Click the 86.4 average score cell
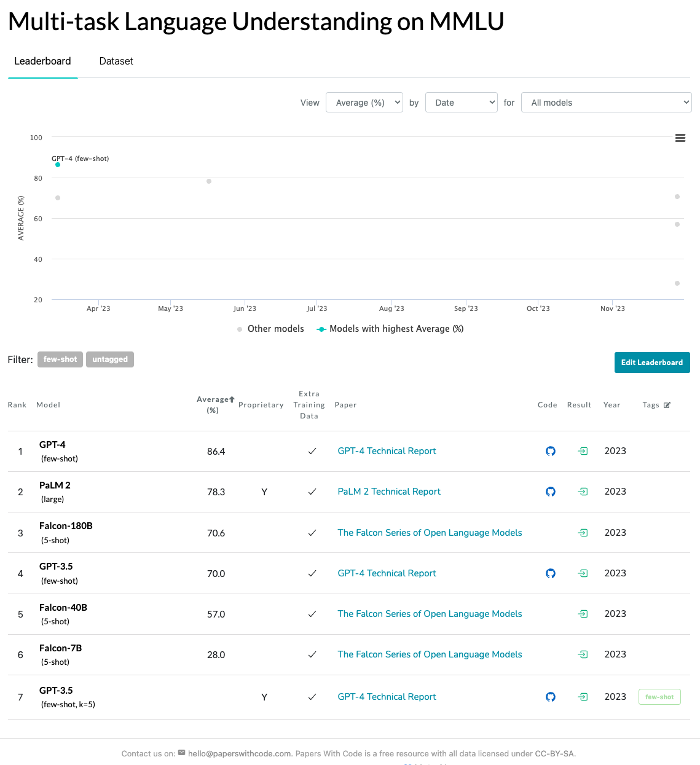Image resolution: width=700 pixels, height=765 pixels. (x=216, y=452)
